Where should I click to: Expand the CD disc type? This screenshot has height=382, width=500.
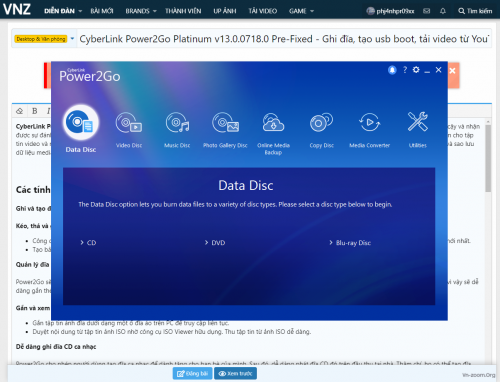pyautogui.click(x=88, y=243)
